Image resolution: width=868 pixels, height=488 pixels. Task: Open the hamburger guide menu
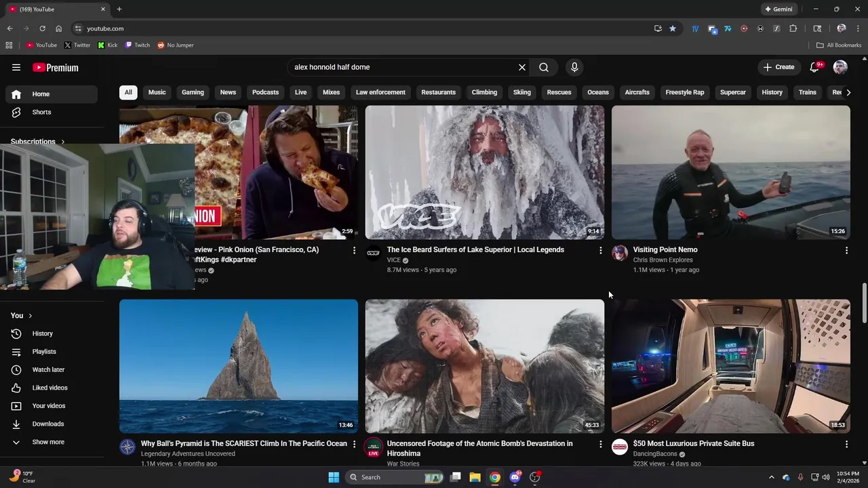pyautogui.click(x=16, y=67)
